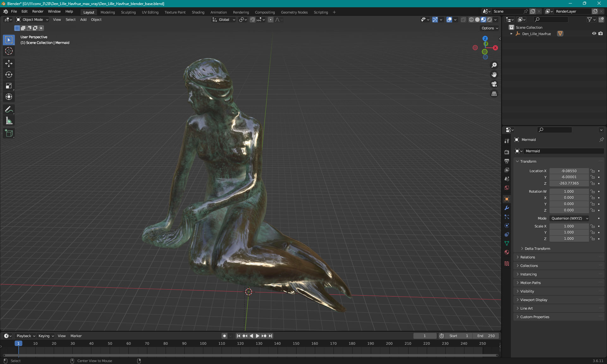Image resolution: width=607 pixels, height=364 pixels.
Task: Expand the Visibility panel
Action: pyautogui.click(x=527, y=291)
